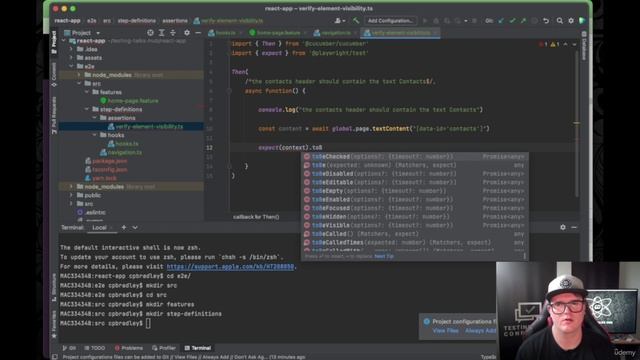Hide the terminal panel
Screen dimensions: 640x360
click(x=574, y=227)
